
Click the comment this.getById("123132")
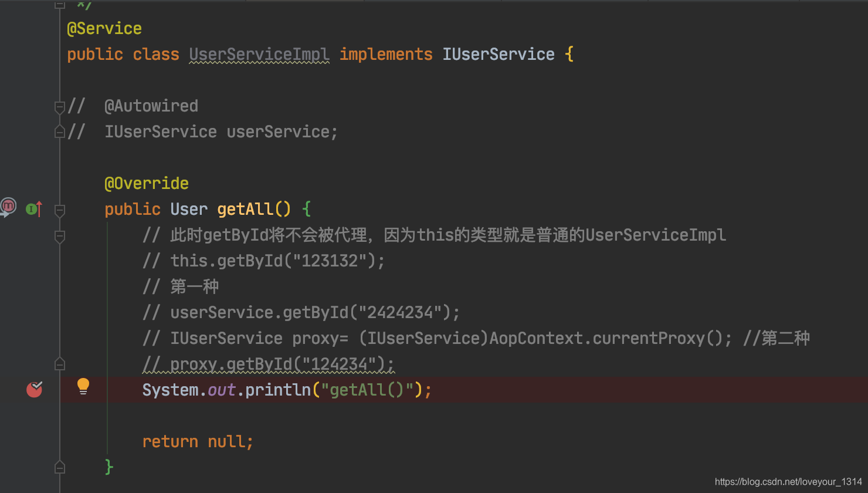coord(277,261)
